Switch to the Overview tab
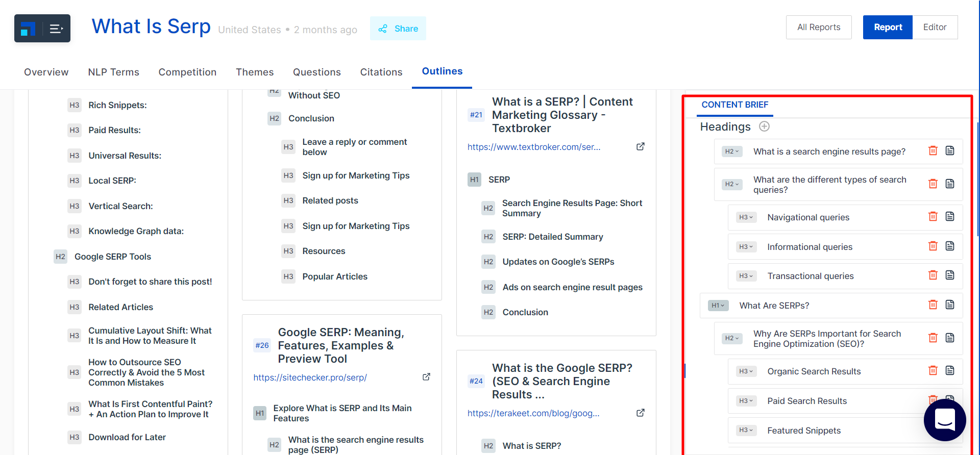Screen dimensions: 980x455 pos(46,72)
